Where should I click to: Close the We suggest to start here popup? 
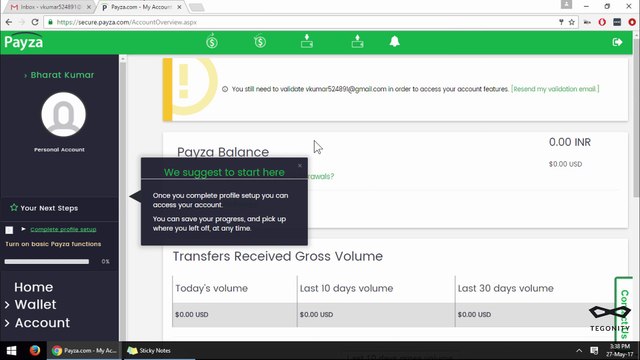(x=300, y=165)
